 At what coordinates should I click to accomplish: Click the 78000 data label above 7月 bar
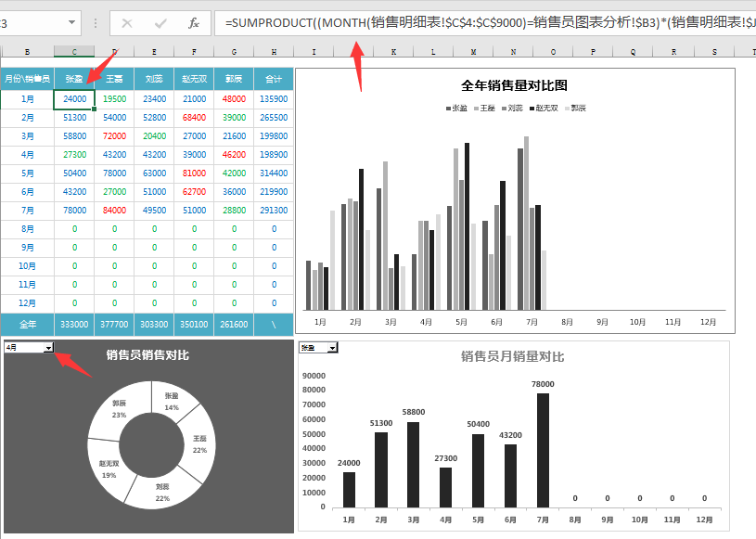point(543,384)
